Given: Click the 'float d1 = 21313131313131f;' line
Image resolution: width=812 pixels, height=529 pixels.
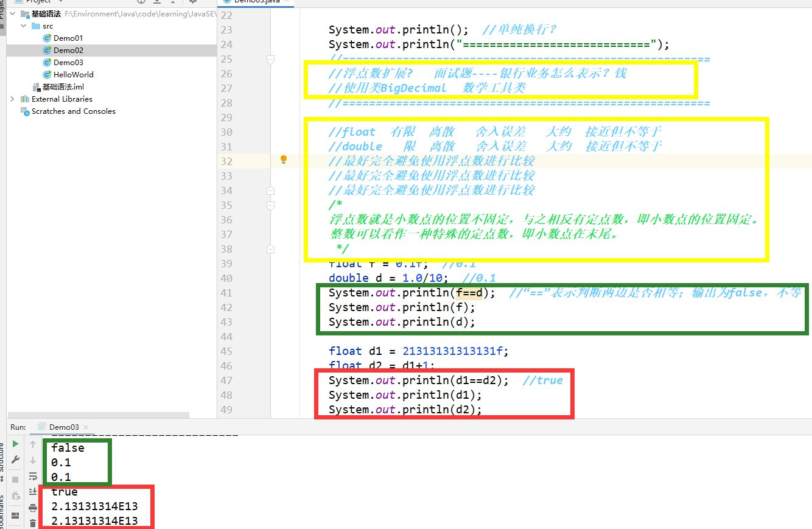Looking at the screenshot, I should click(418, 351).
